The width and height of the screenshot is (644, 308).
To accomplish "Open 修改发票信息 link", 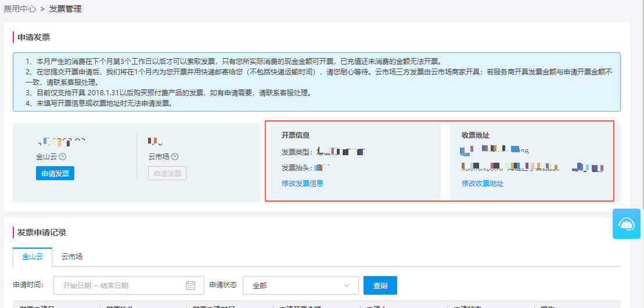I will 303,184.
